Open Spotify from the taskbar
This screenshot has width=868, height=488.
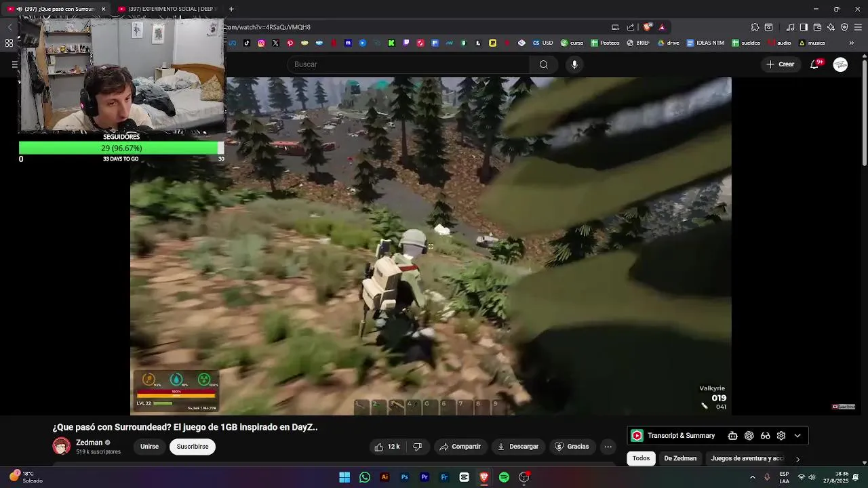(504, 477)
